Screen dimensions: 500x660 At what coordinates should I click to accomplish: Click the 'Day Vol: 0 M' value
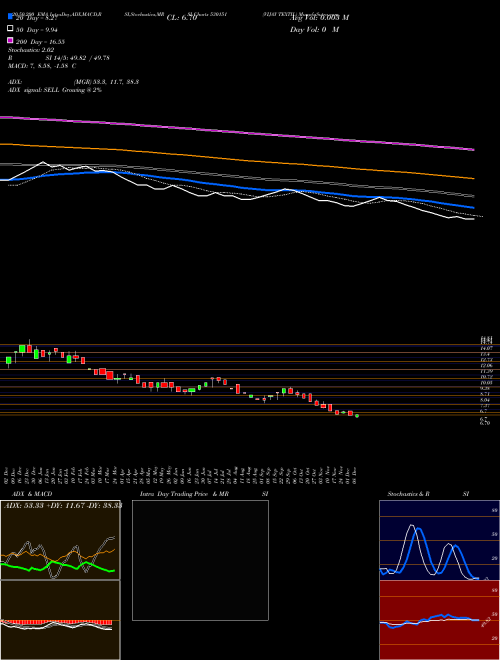click(314, 30)
